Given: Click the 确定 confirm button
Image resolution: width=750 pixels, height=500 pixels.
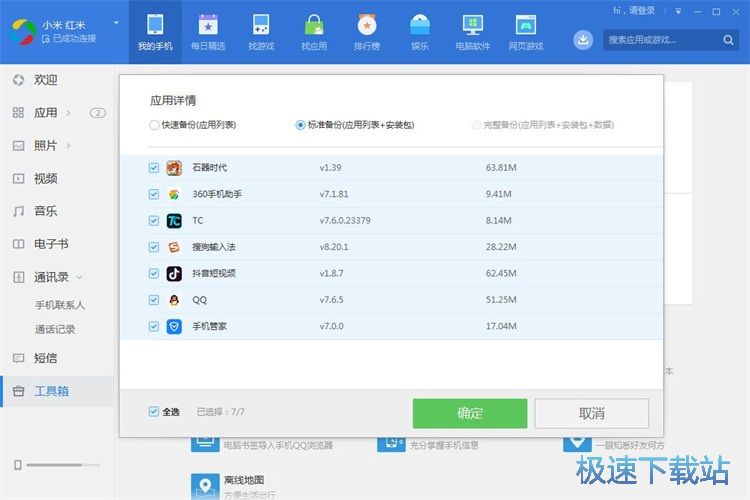Looking at the screenshot, I should click(x=470, y=413).
